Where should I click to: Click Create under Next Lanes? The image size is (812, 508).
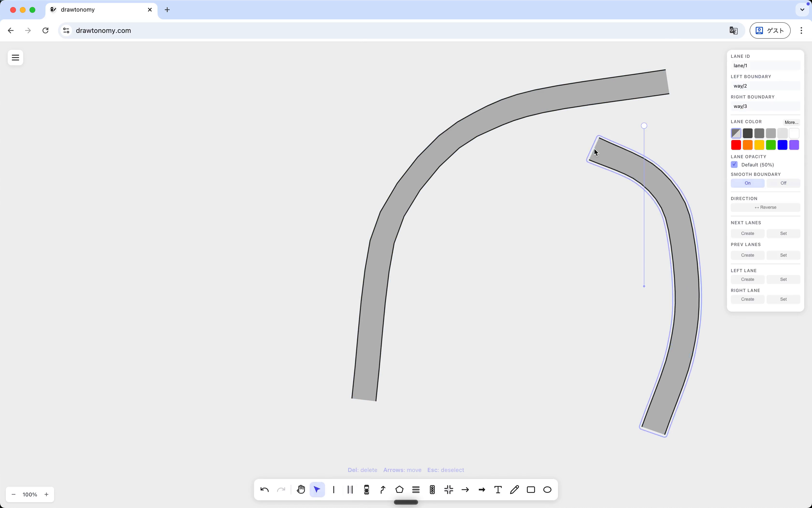click(747, 233)
